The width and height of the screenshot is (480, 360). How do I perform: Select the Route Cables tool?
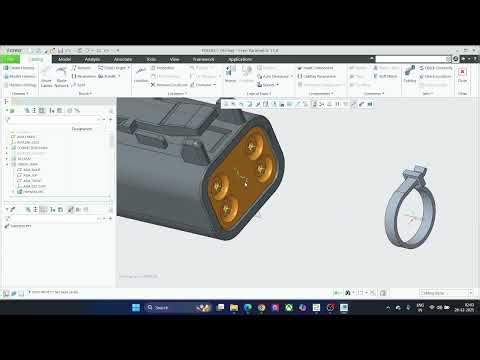(x=46, y=76)
